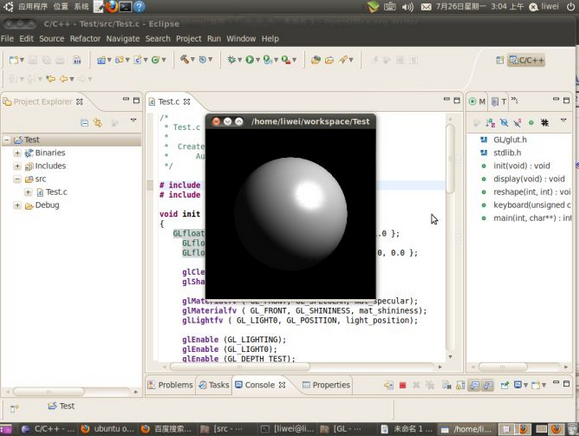Image resolution: width=579 pixels, height=436 pixels.
Task: Select the Test.c editor tab
Action: click(169, 102)
